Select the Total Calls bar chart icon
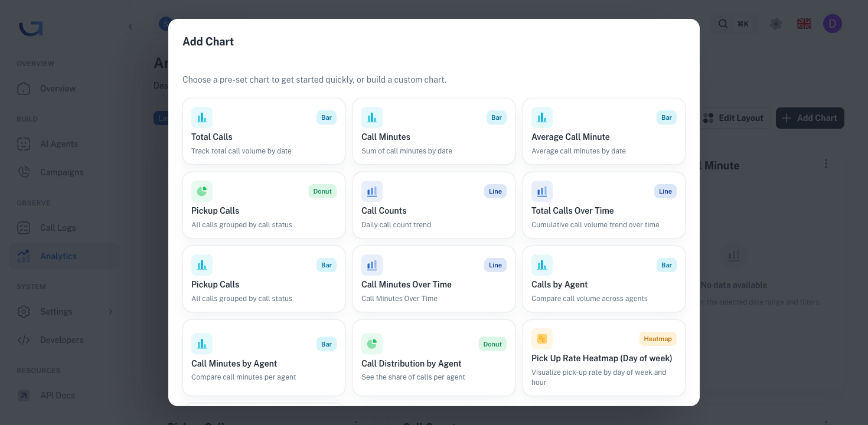The width and height of the screenshot is (868, 425). [x=202, y=117]
